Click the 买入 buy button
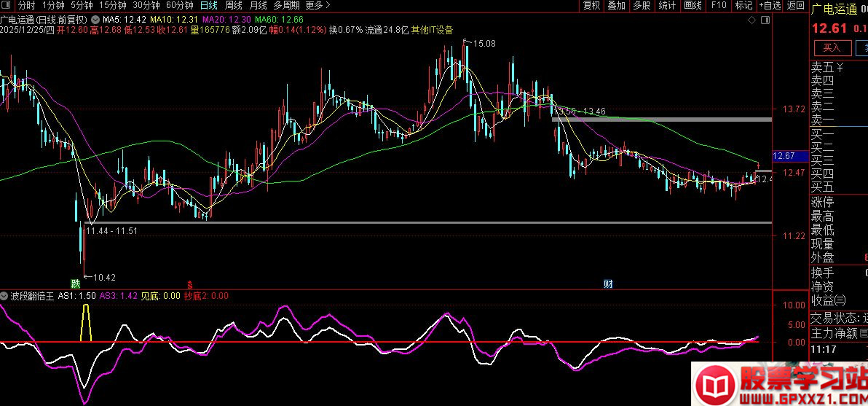Viewport: 868px width, 406px height. (x=832, y=48)
